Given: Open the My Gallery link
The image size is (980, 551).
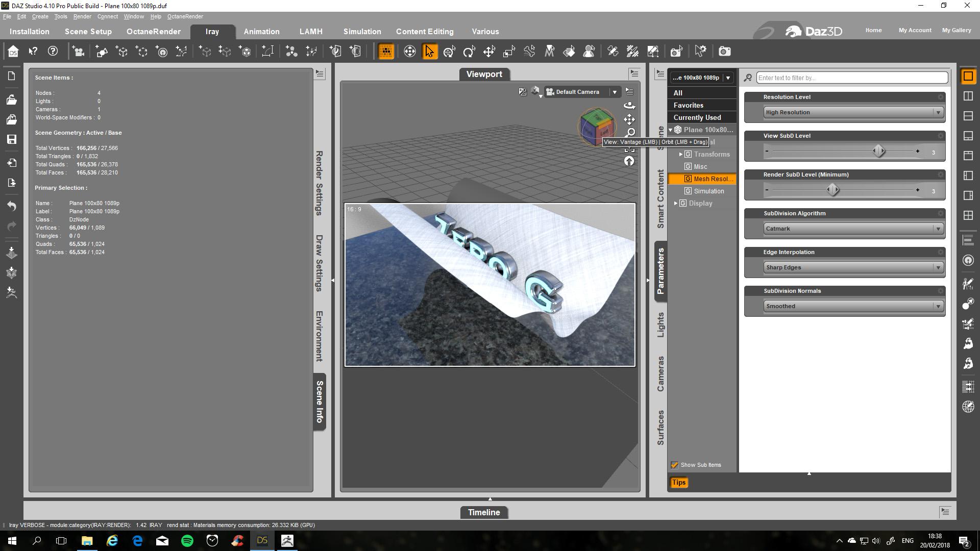Looking at the screenshot, I should click(956, 30).
